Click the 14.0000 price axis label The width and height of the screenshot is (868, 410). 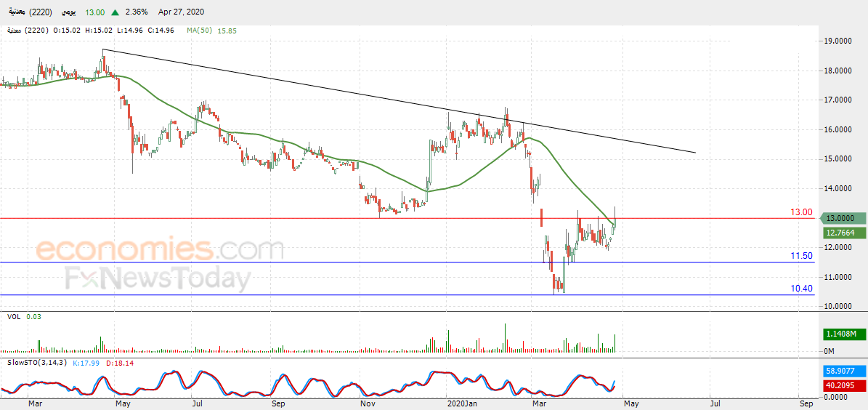[838, 189]
